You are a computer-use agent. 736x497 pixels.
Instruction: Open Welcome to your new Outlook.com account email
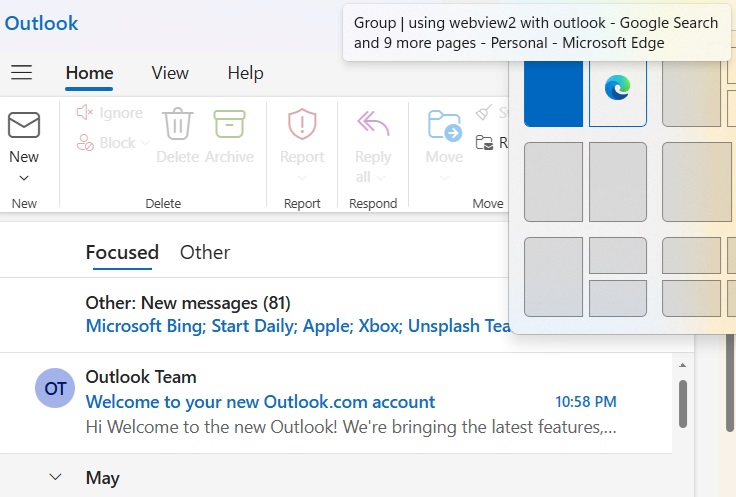260,402
